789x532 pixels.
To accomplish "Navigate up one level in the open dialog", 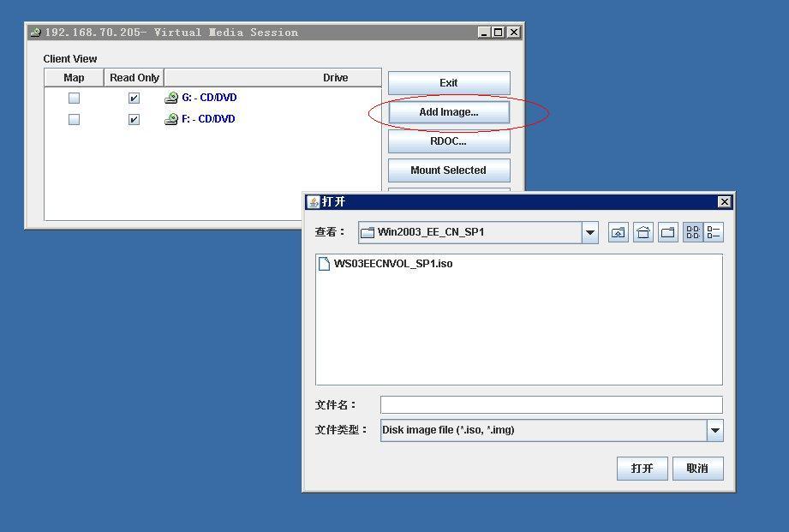I will (618, 232).
